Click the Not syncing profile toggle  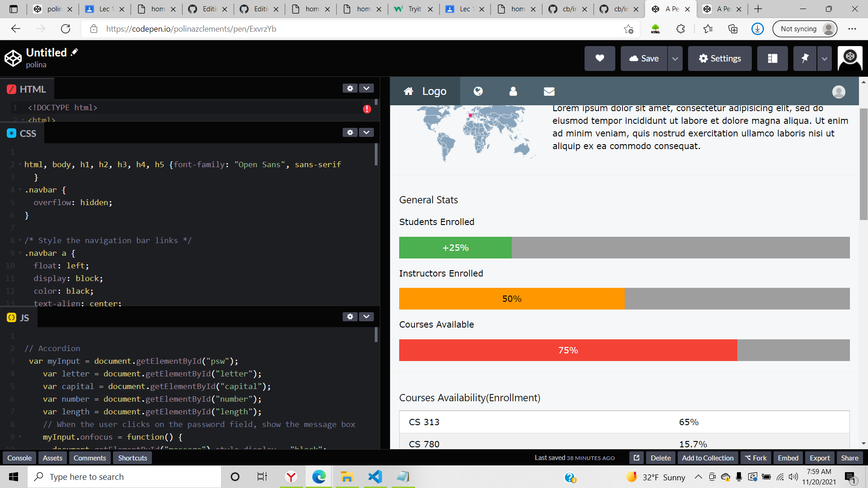click(805, 28)
